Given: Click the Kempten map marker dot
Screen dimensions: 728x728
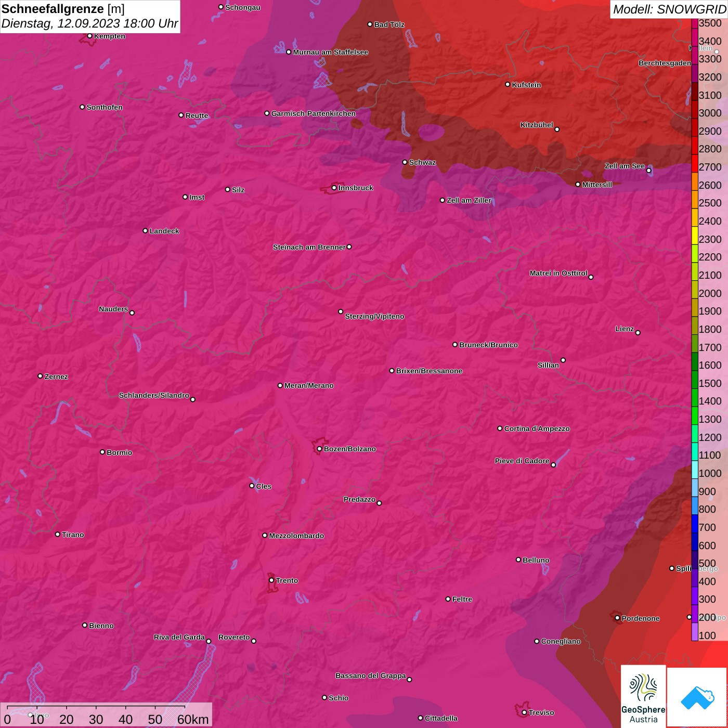Looking at the screenshot, I should 89,36.
